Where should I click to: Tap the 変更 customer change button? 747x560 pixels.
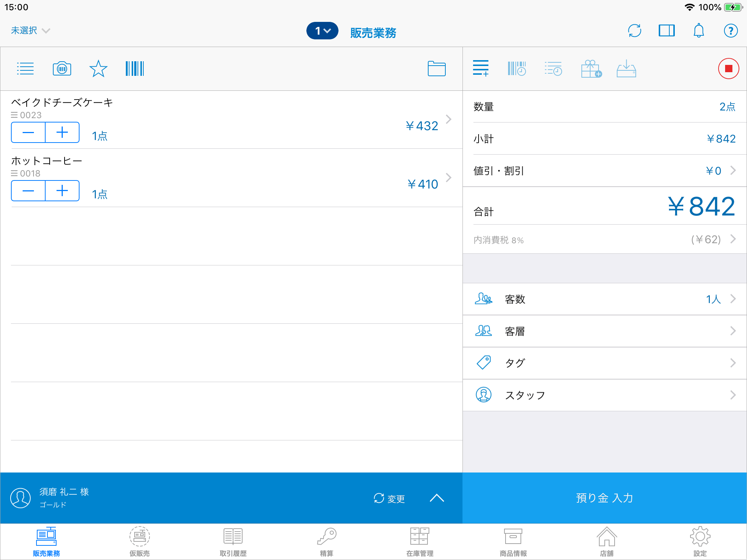(389, 498)
